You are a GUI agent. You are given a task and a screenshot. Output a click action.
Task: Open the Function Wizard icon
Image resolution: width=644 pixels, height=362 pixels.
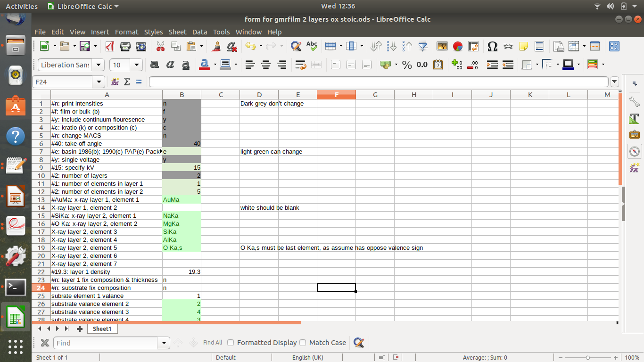[115, 82]
